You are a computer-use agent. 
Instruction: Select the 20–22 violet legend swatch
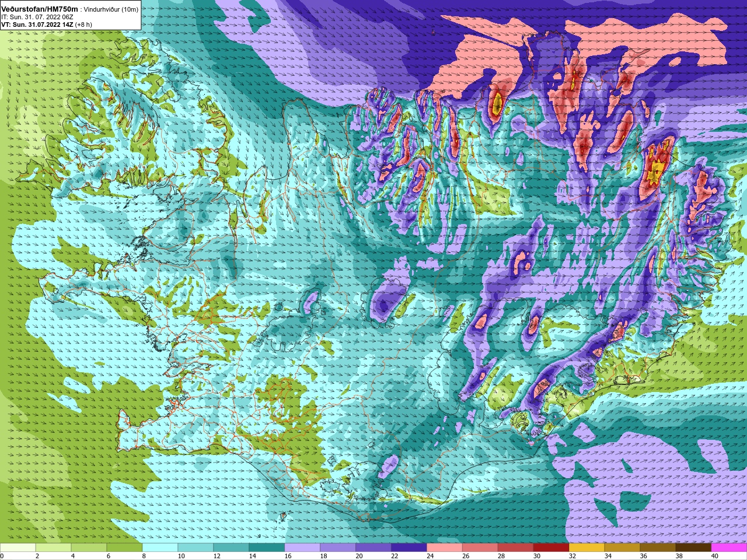[374, 547]
